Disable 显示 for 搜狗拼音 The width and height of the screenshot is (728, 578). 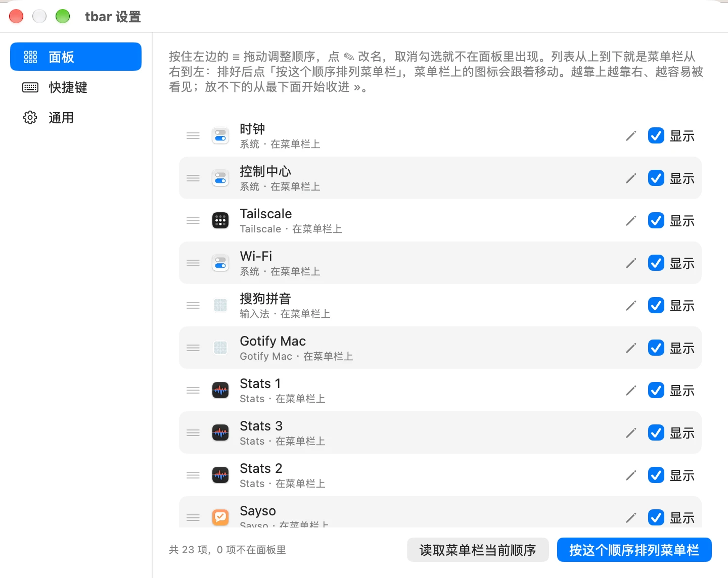pos(656,306)
